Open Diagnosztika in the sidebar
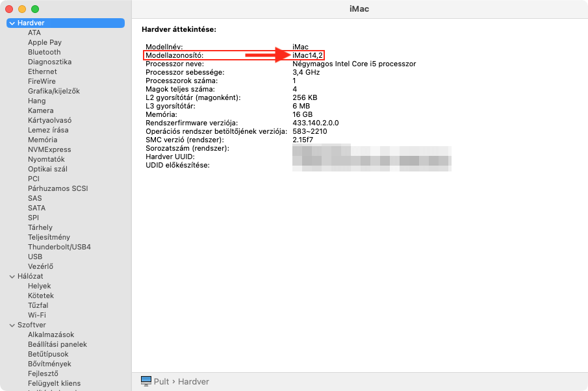The height and width of the screenshot is (391, 588). point(49,62)
